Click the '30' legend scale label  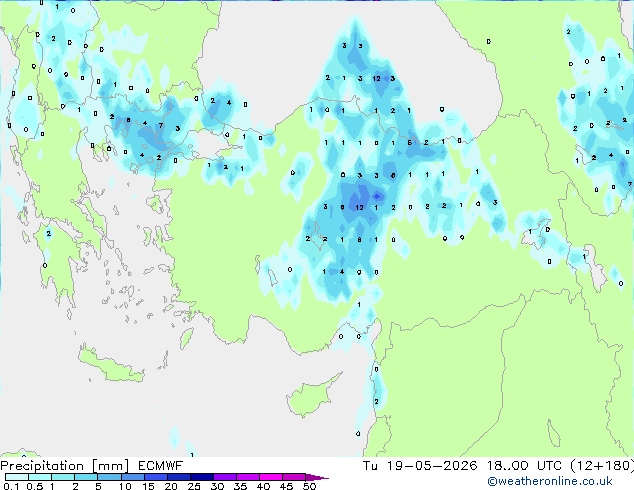click(x=217, y=486)
